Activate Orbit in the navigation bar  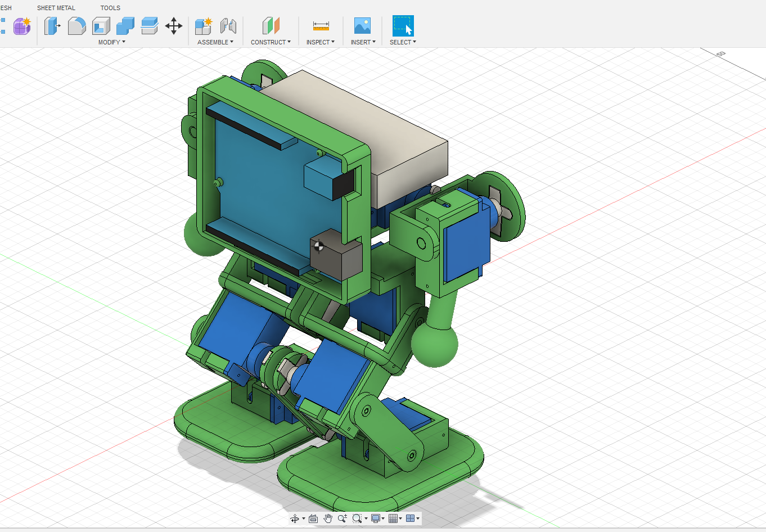295,519
